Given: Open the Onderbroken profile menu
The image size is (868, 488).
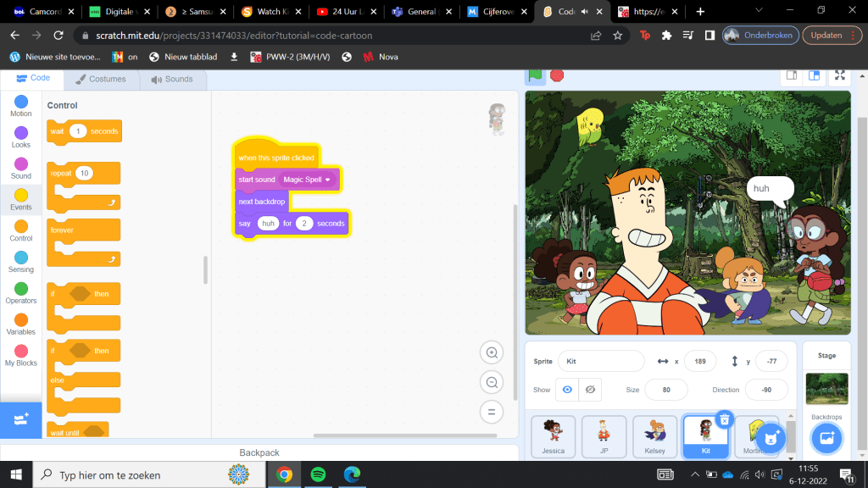Looking at the screenshot, I should point(758,36).
